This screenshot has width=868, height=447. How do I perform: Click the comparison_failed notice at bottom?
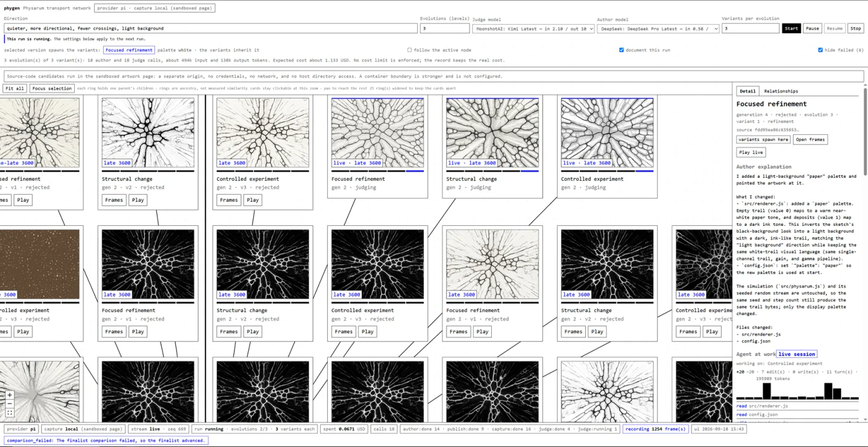(106, 440)
